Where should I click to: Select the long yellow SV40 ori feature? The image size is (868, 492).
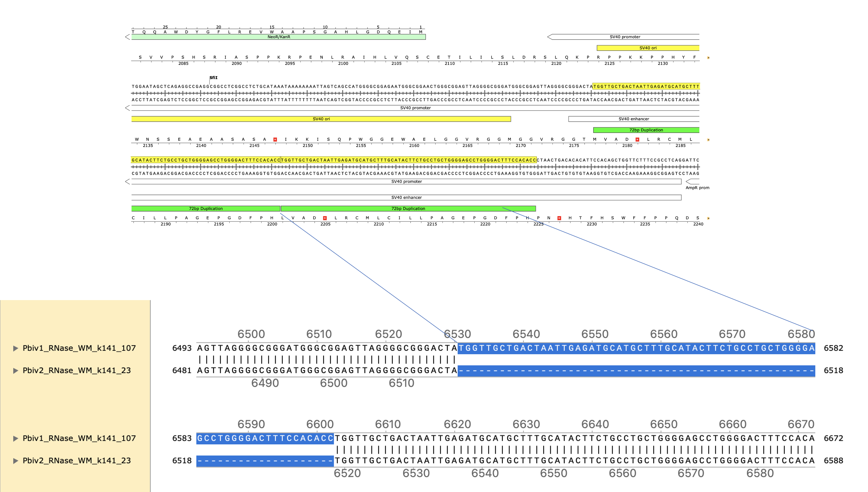coord(321,119)
